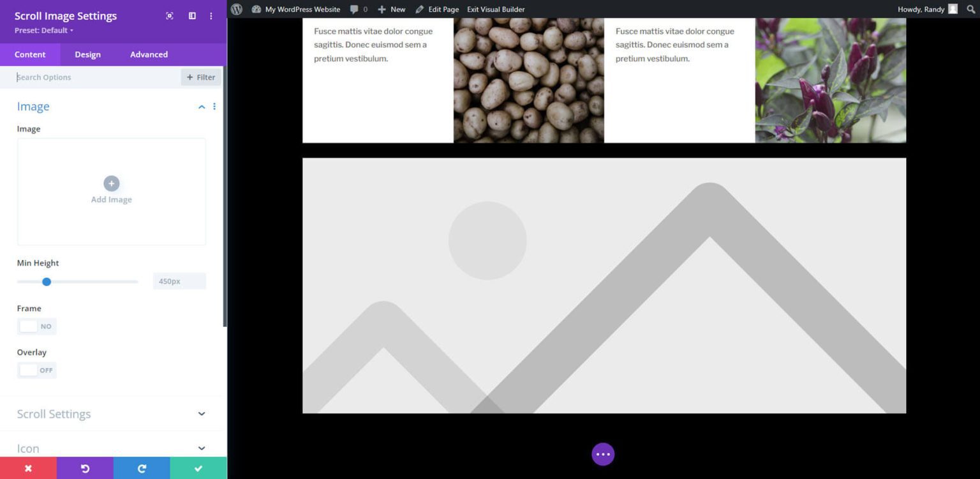980x479 pixels.
Task: Expand the Icon section
Action: tap(112, 448)
